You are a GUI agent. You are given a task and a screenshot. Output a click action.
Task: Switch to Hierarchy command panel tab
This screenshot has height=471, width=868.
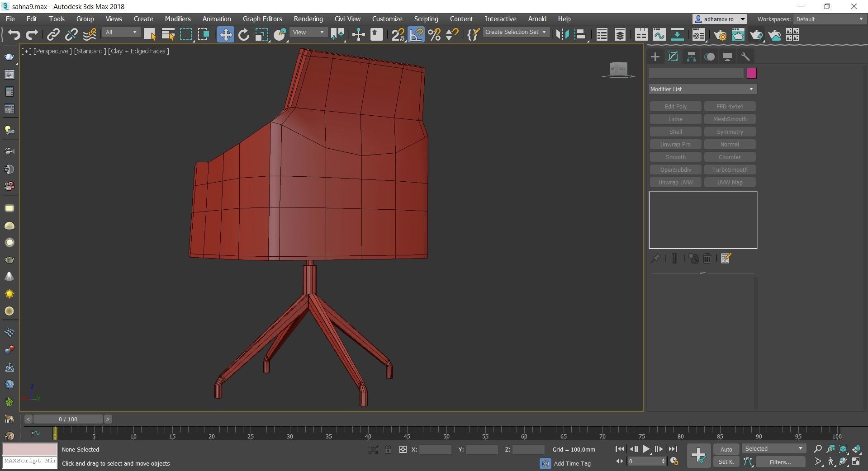point(691,57)
